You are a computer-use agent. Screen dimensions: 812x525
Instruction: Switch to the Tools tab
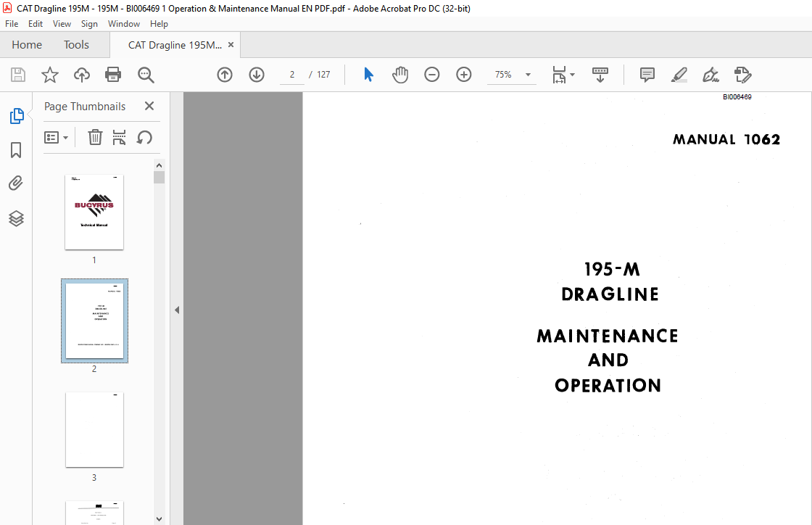[76, 45]
